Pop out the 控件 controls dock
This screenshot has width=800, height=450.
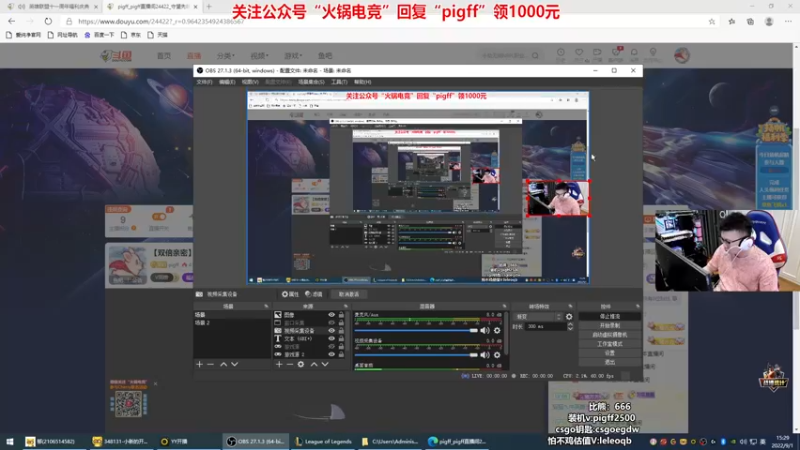(x=637, y=306)
